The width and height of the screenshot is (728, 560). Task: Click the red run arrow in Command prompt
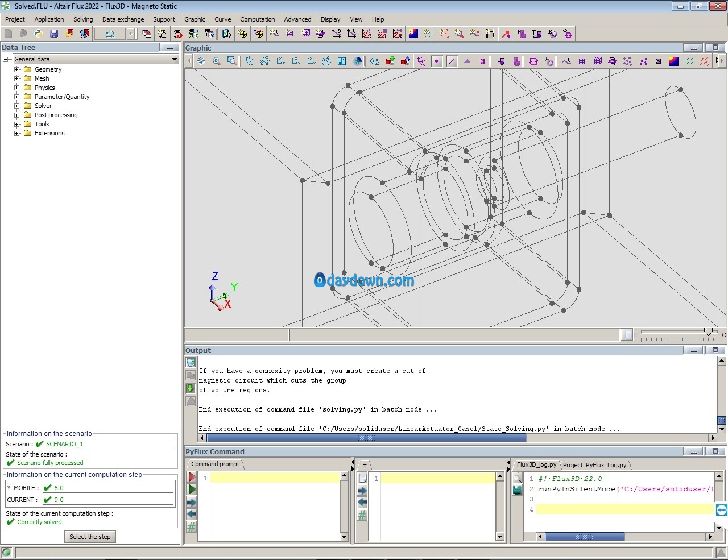click(x=192, y=477)
